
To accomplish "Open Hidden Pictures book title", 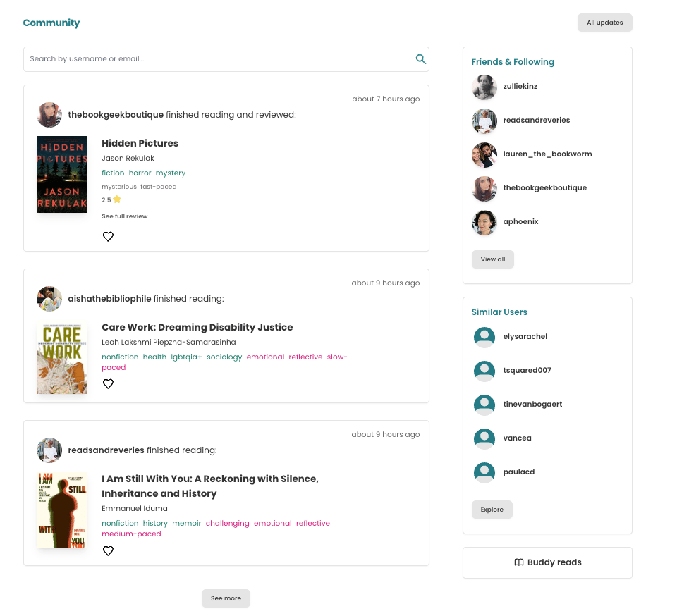I will click(x=140, y=143).
